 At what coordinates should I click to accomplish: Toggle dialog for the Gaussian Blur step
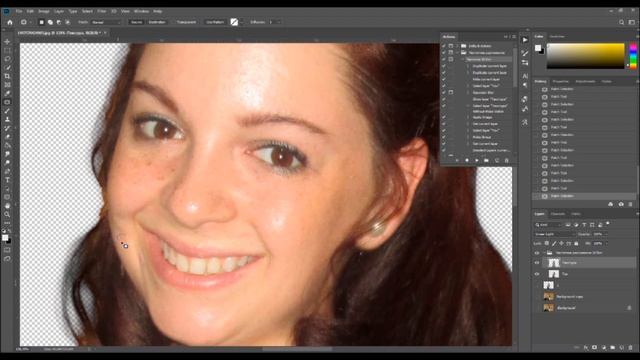[451, 93]
